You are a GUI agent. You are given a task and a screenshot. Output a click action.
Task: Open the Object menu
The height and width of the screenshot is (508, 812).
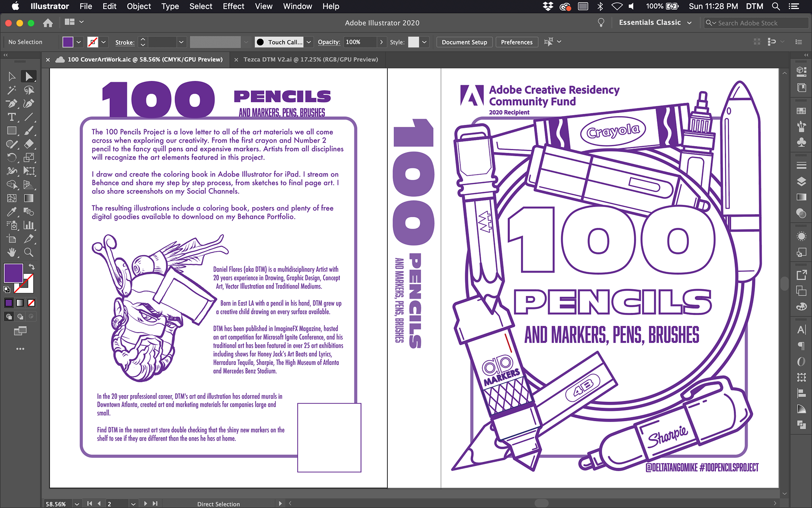[x=139, y=6]
